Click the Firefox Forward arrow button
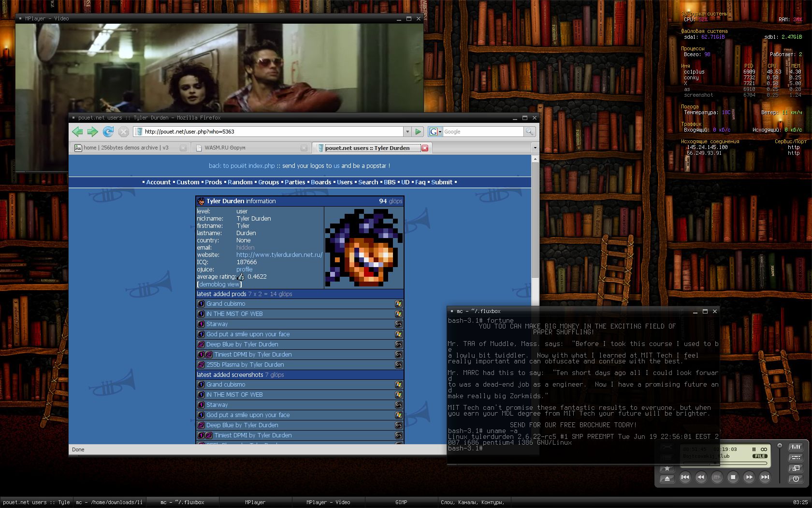812x508 pixels. tap(93, 132)
